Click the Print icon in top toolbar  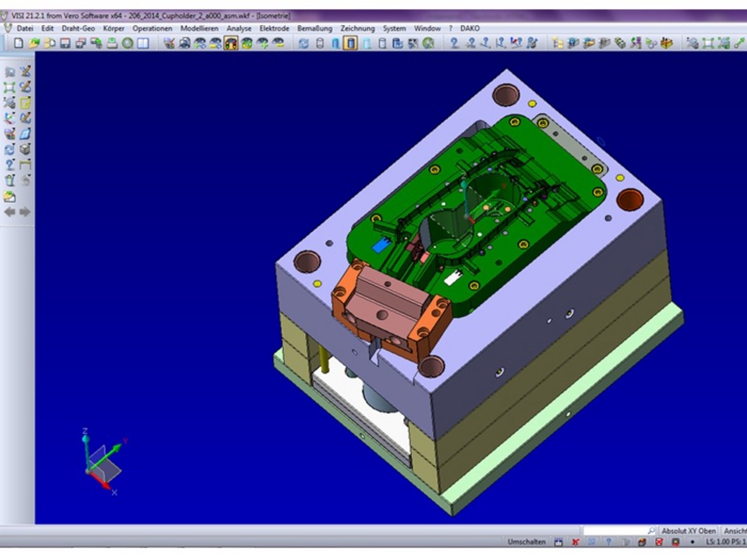[111, 43]
